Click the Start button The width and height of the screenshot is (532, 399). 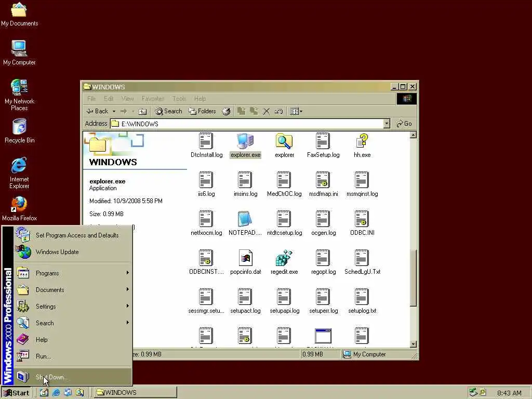click(16, 393)
